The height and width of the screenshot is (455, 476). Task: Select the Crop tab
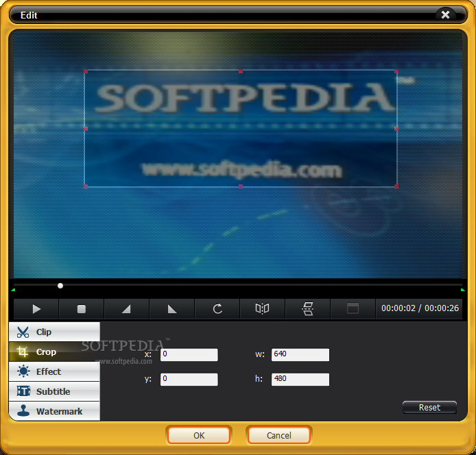click(x=54, y=352)
